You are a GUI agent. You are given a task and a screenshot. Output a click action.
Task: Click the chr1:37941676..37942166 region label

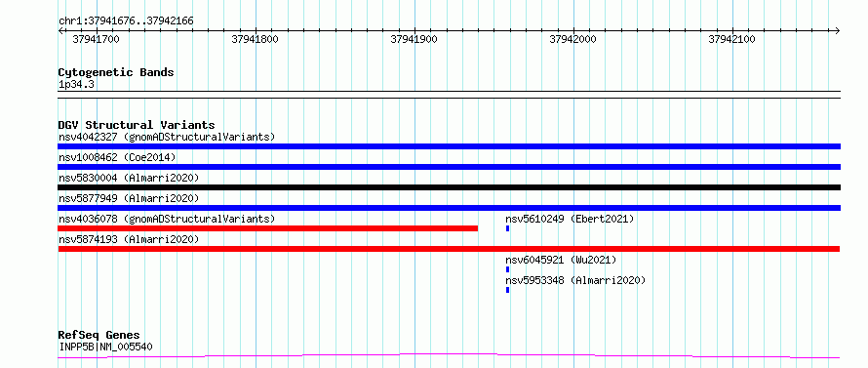coord(126,21)
